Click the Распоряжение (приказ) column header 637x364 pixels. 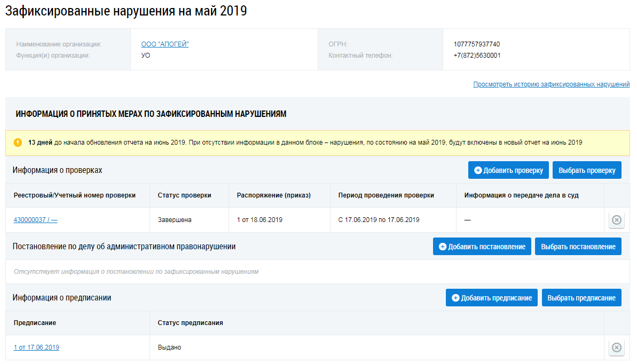273,195
